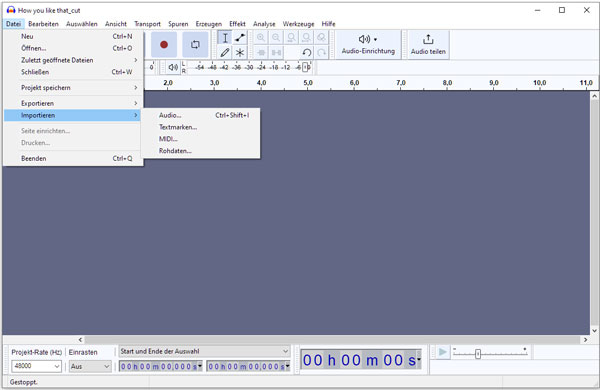Select the Draw (pencil) tool

point(225,52)
